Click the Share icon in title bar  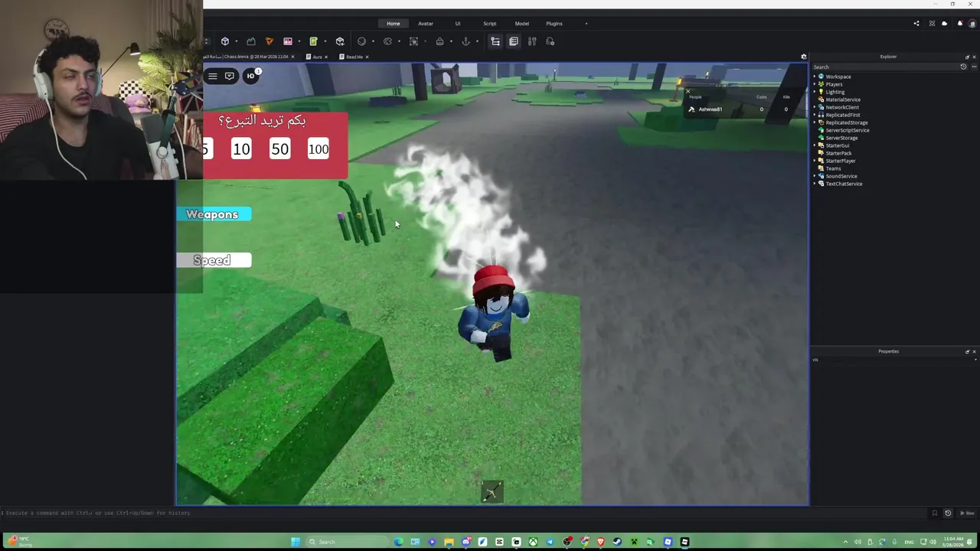pyautogui.click(x=916, y=24)
